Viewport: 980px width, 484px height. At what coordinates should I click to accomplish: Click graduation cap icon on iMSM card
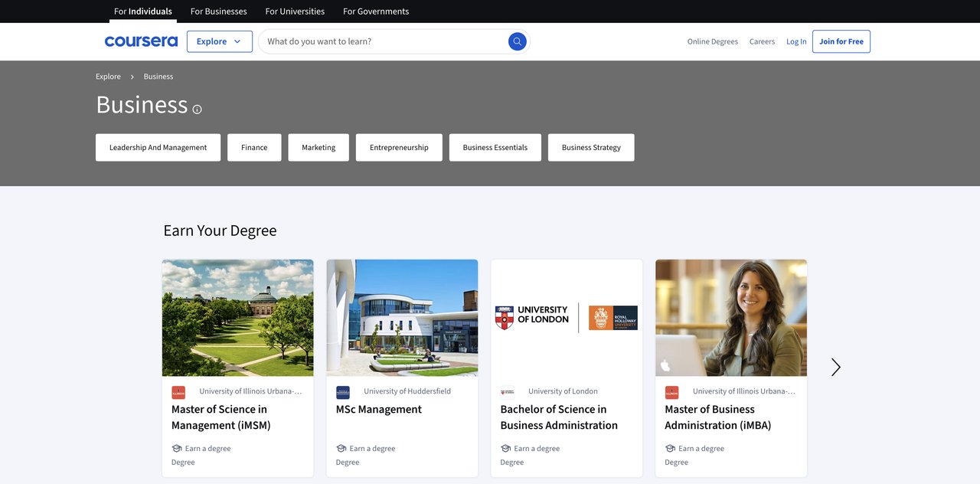(x=177, y=449)
